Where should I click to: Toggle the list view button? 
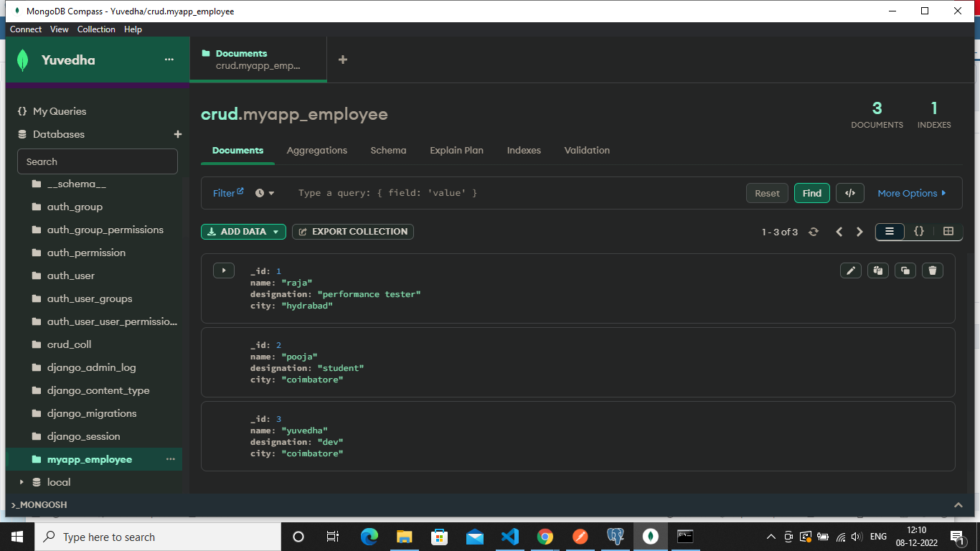890,232
